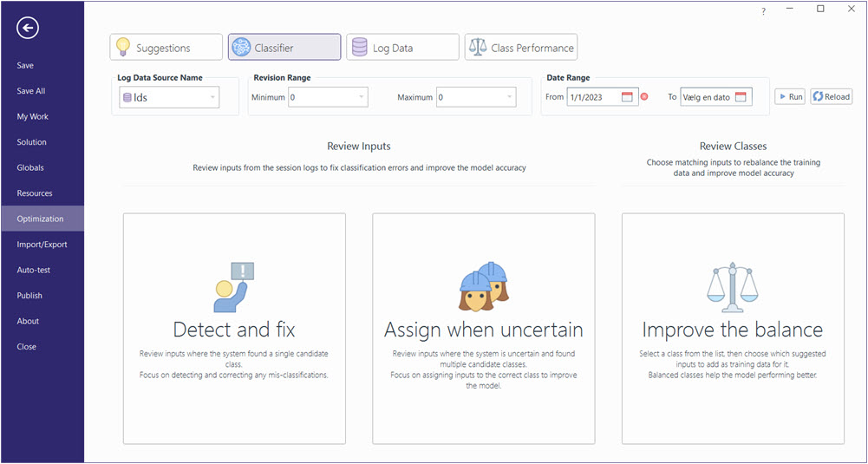Open the To date calendar picker
Screen dimensions: 868x464
click(x=741, y=97)
